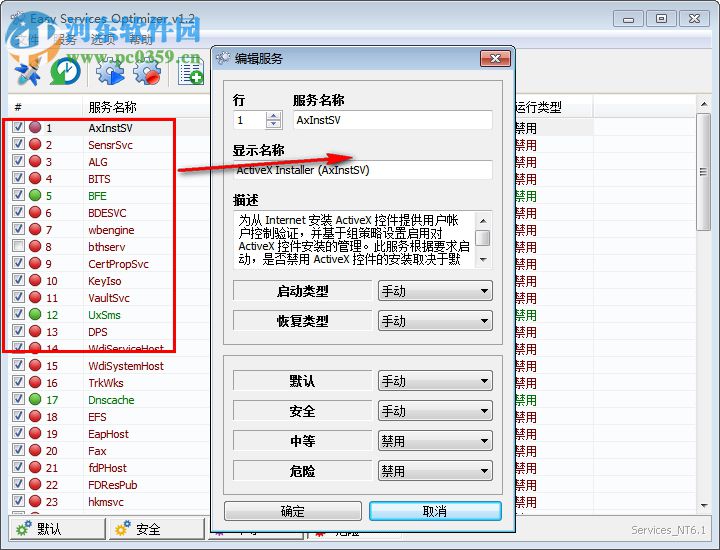Toggle the WdiSystemHost service checkbox
The height and width of the screenshot is (550, 720).
point(18,365)
